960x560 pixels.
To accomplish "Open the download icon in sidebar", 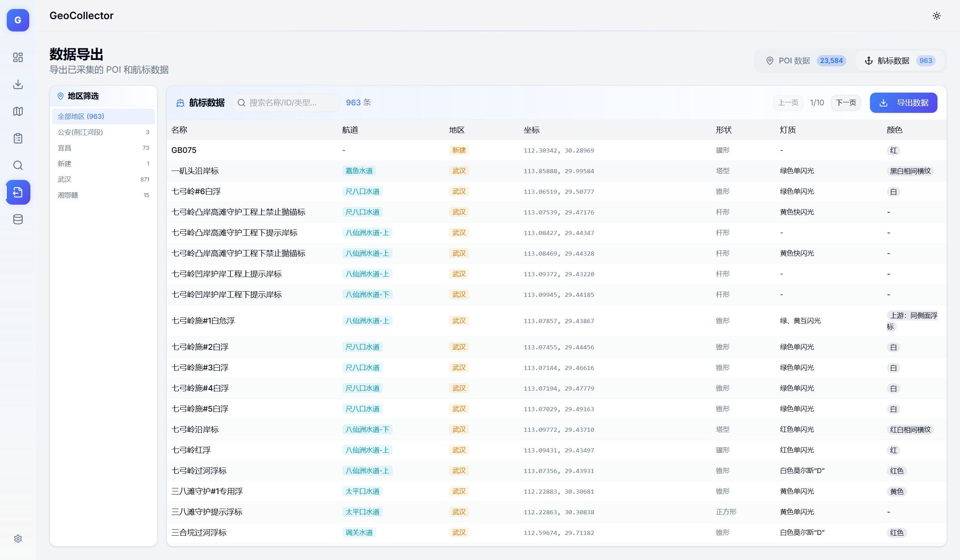I will tap(18, 84).
